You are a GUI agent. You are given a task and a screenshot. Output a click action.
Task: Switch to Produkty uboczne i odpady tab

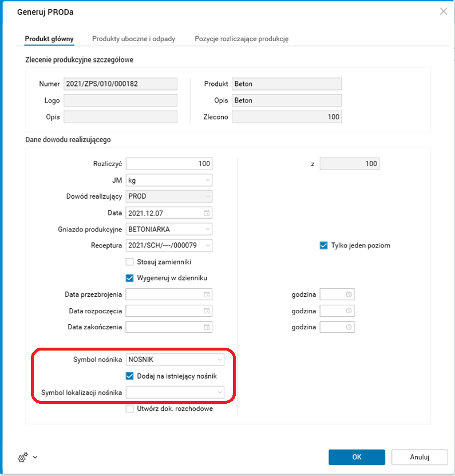click(134, 39)
